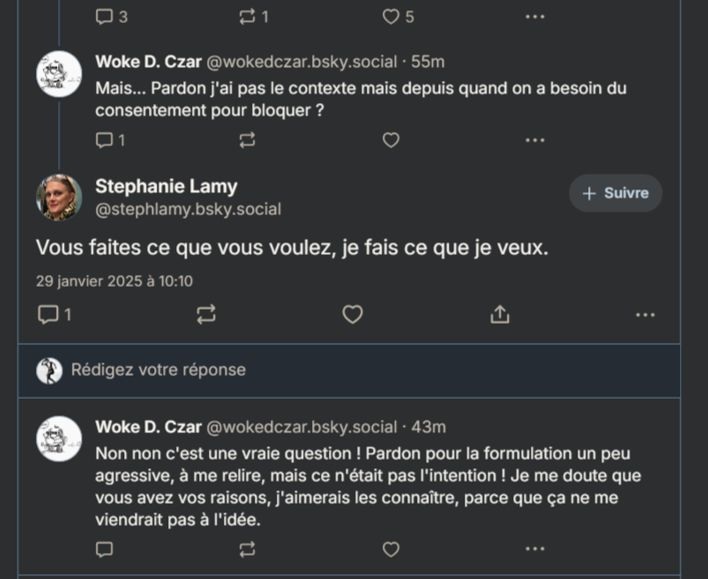Click the Suivre button
Image resolution: width=708 pixels, height=579 pixels.
[x=615, y=193]
